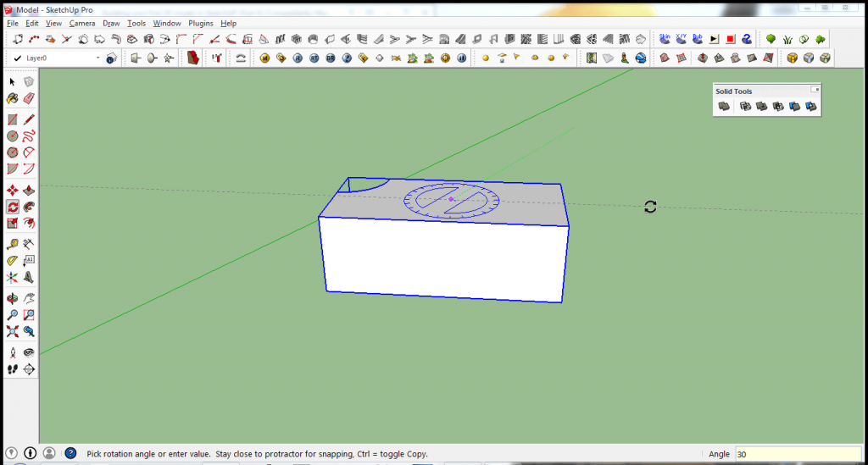
Task: Pick the Make Component tool
Action: pyautogui.click(x=29, y=82)
